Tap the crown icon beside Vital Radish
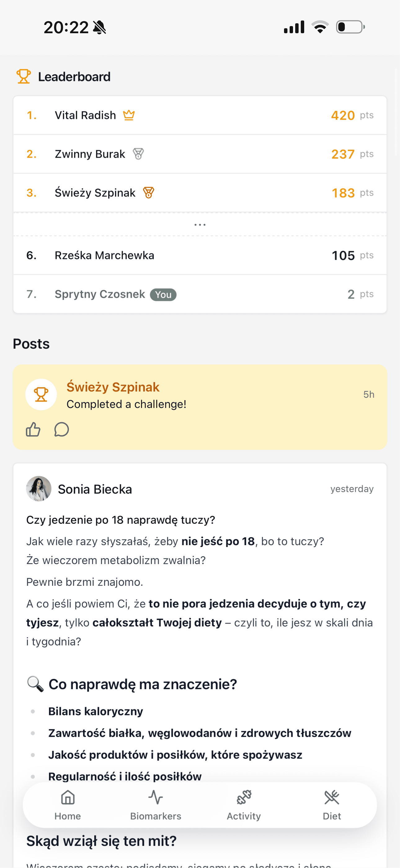Viewport: 400px width, 868px height. 129,115
